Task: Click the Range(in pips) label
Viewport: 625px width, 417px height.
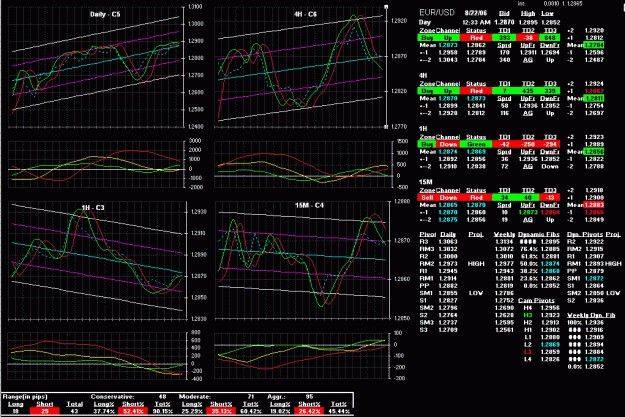Action: tap(25, 397)
